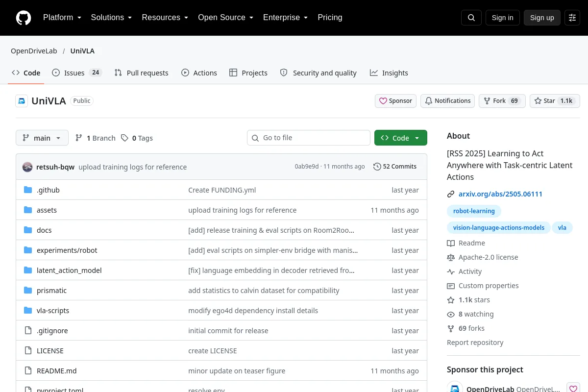The image size is (588, 392).
Task: Open 'minor update on teaser figure' commit message
Action: [x=237, y=371]
